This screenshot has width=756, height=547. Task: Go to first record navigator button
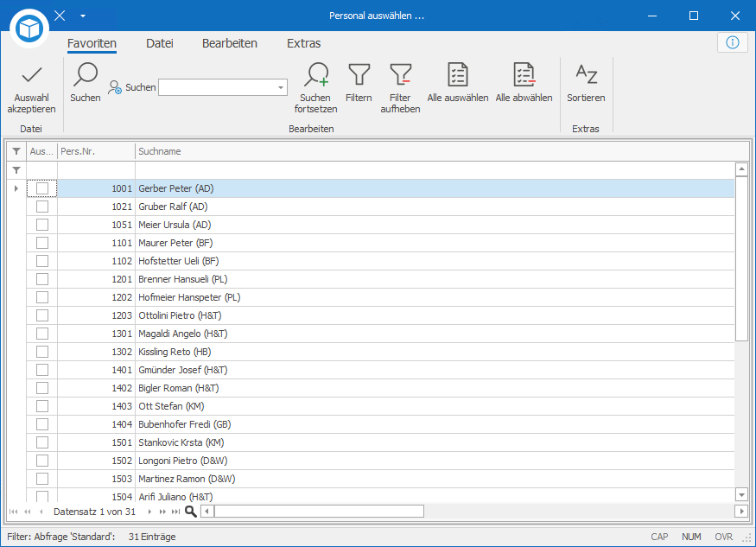[x=14, y=512]
